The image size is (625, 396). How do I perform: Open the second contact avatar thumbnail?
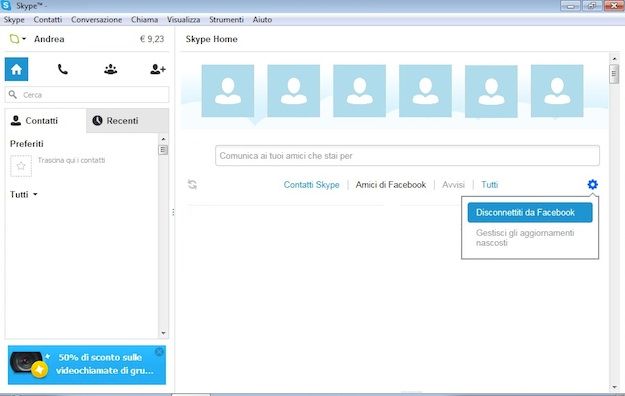[x=293, y=91]
